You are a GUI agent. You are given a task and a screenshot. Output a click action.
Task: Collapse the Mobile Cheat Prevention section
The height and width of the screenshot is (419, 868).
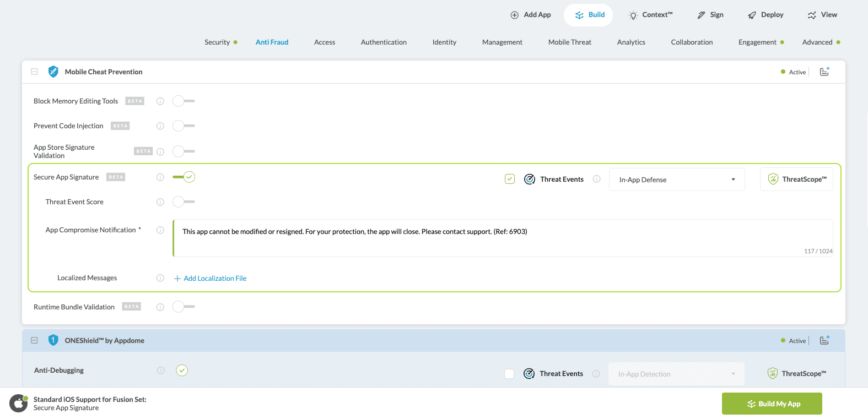[x=34, y=72]
